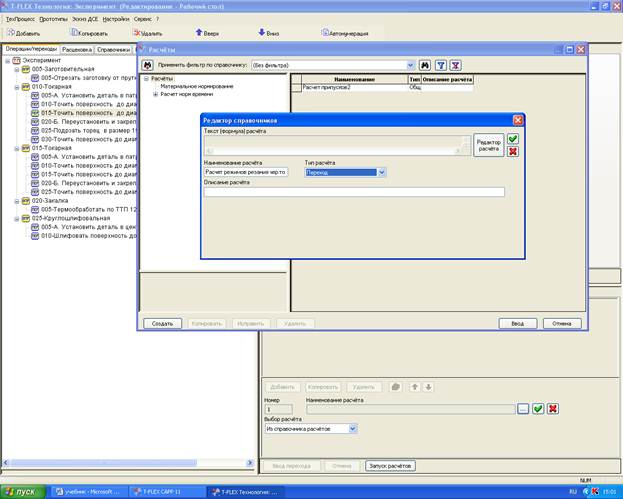Click the left tree horizontal scrollbar thumb
623x499 pixels.
coord(103,463)
